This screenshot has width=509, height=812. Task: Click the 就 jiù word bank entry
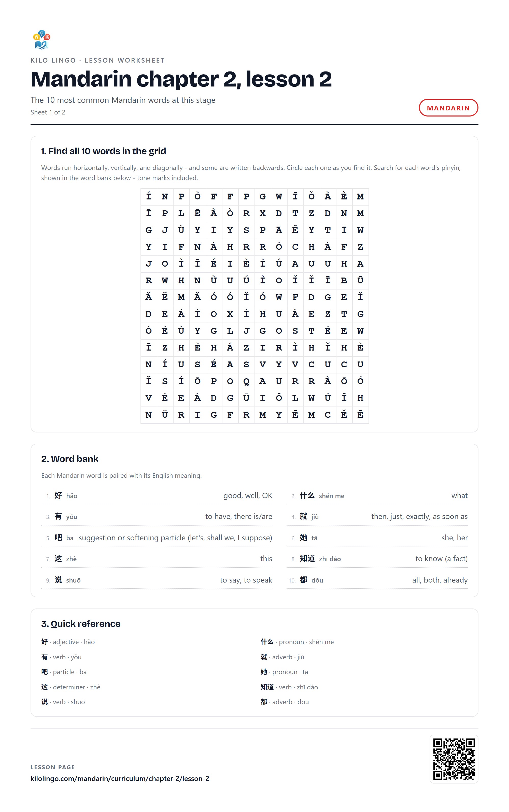click(x=377, y=516)
